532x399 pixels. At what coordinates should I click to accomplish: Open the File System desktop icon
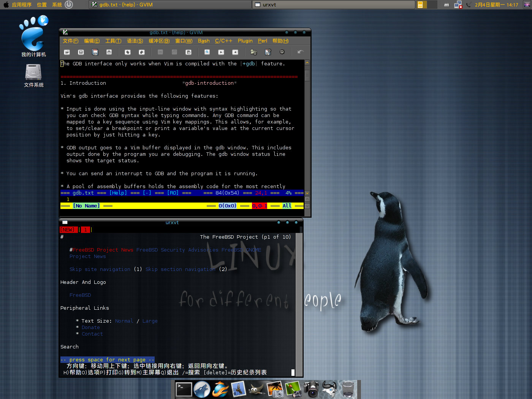click(x=33, y=76)
